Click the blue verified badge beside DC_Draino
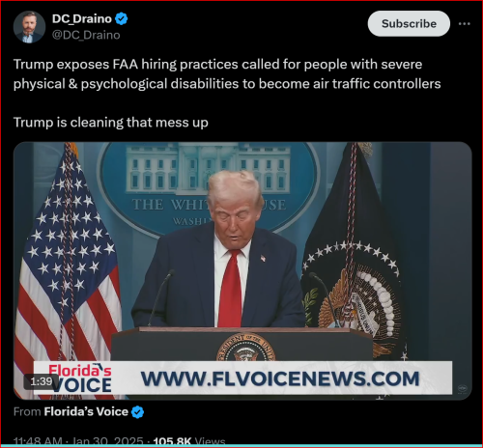 122,18
